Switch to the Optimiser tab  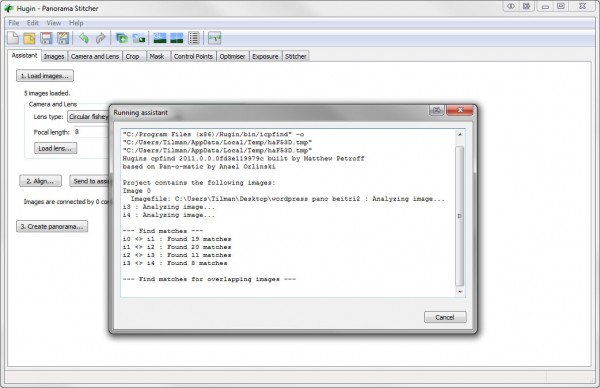[232, 57]
